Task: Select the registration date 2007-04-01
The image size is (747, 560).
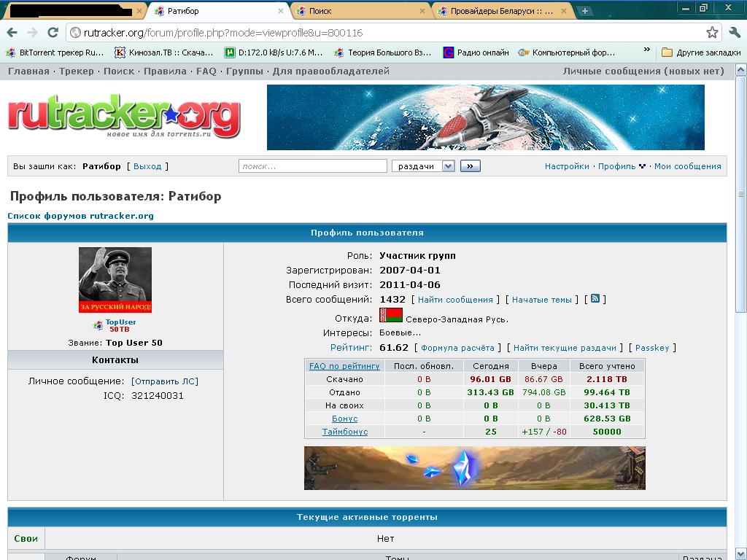Action: (410, 271)
